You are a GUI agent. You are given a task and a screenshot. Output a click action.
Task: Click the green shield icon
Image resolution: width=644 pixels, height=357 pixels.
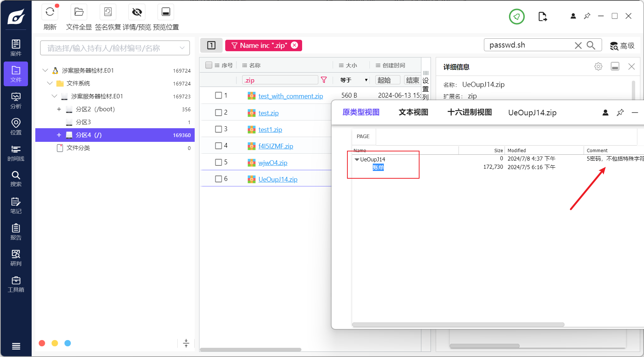[517, 17]
